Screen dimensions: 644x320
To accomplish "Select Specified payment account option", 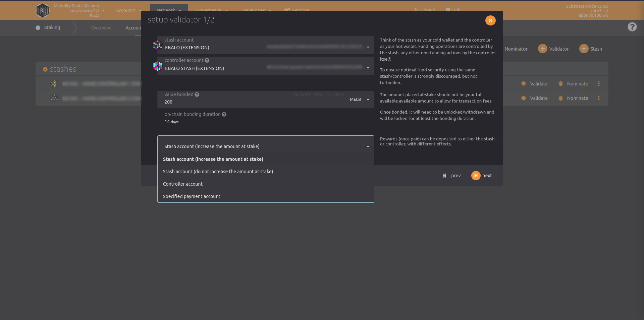I will pos(192,196).
